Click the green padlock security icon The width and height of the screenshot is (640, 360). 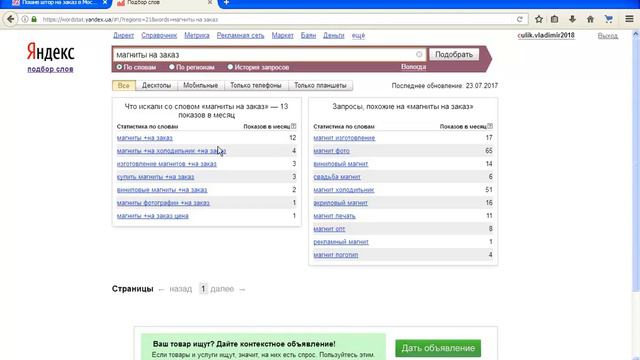click(34, 19)
